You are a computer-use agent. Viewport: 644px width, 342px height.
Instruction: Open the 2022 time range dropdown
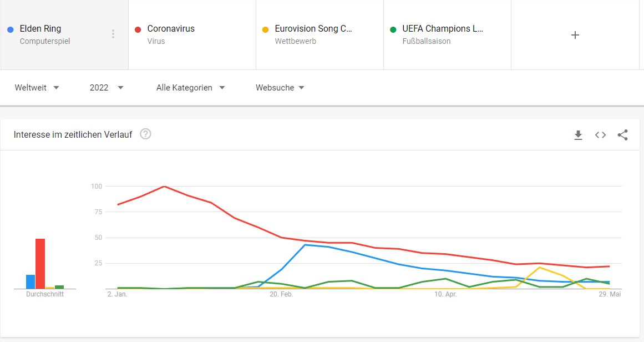pyautogui.click(x=107, y=88)
